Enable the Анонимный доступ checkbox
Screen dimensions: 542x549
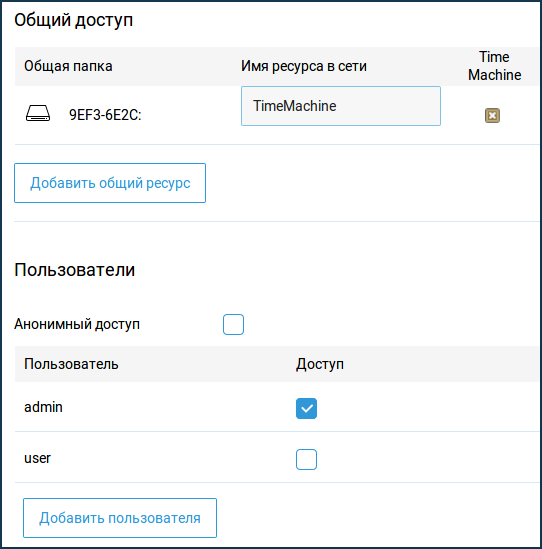233,324
